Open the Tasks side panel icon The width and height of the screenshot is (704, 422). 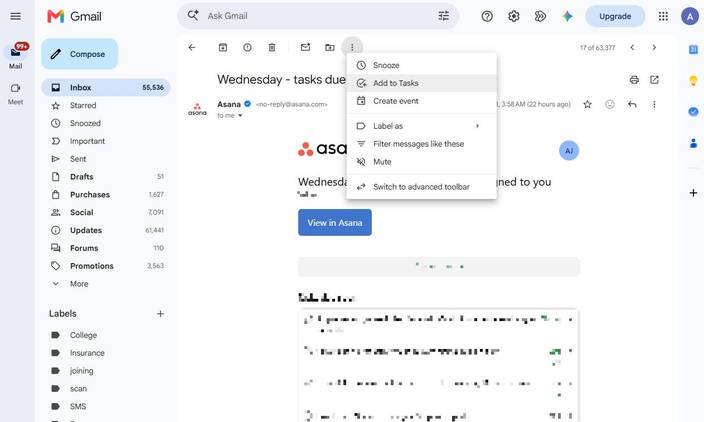[693, 112]
